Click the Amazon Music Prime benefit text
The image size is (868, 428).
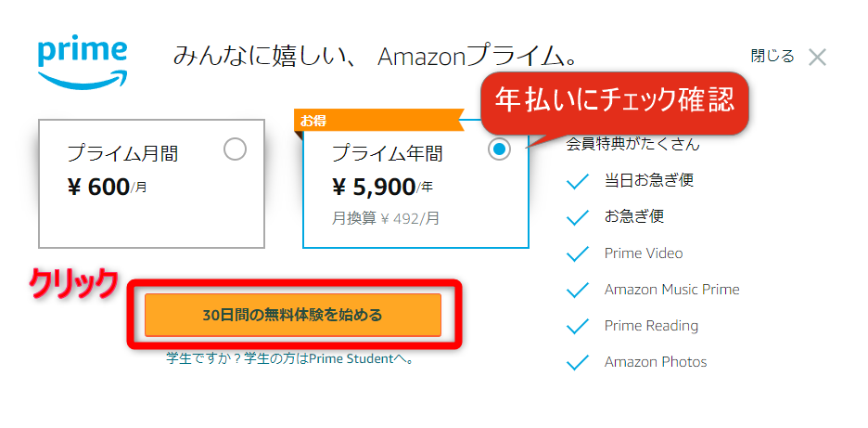672,290
